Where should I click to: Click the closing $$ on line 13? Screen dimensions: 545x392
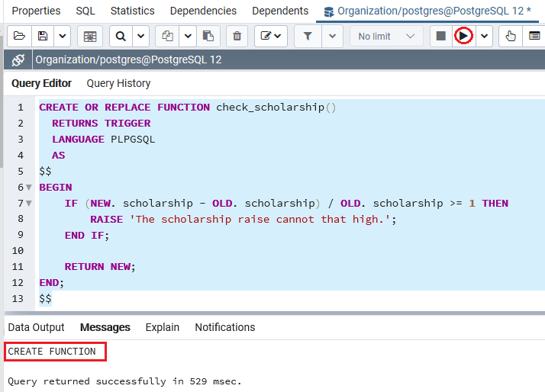point(45,299)
